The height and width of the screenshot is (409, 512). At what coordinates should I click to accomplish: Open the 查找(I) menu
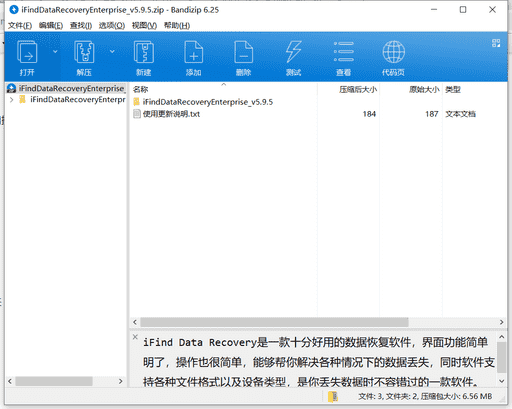tap(81, 26)
